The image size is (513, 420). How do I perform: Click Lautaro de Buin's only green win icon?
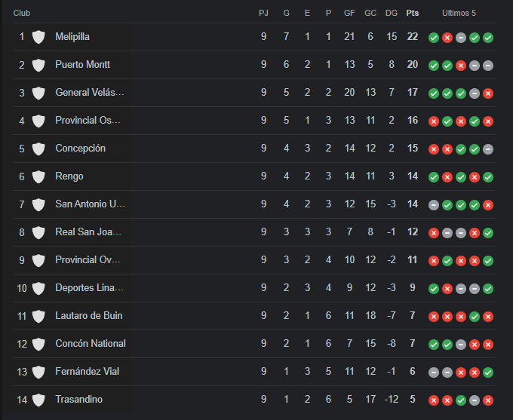point(475,316)
